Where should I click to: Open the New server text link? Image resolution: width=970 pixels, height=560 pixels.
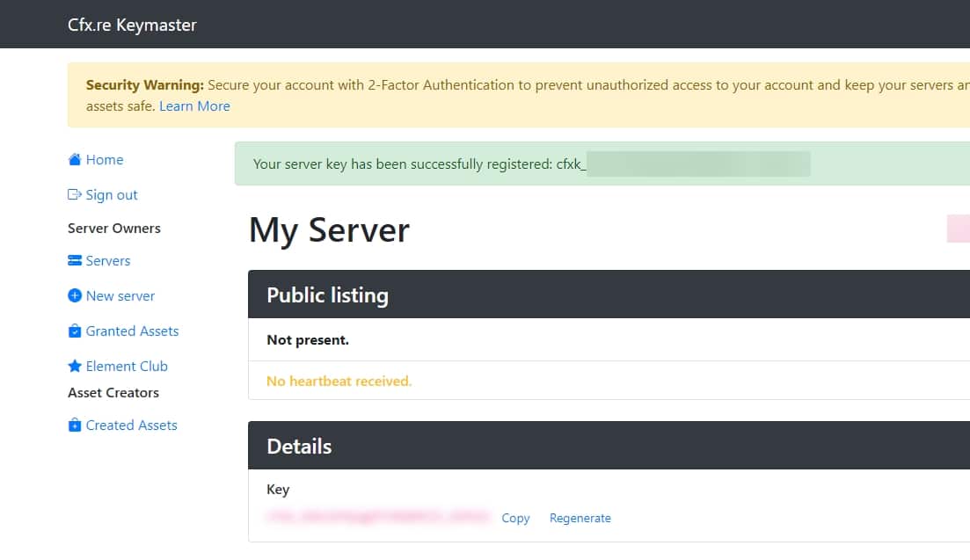(120, 296)
